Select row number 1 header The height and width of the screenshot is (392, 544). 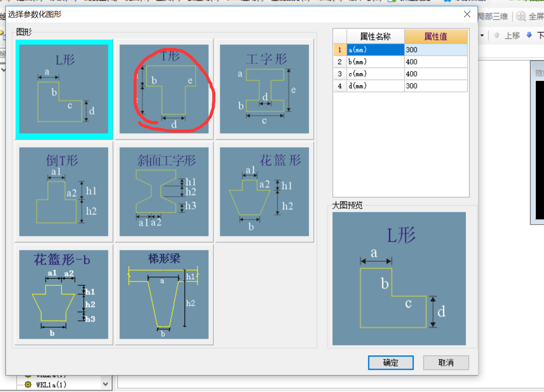click(x=340, y=49)
